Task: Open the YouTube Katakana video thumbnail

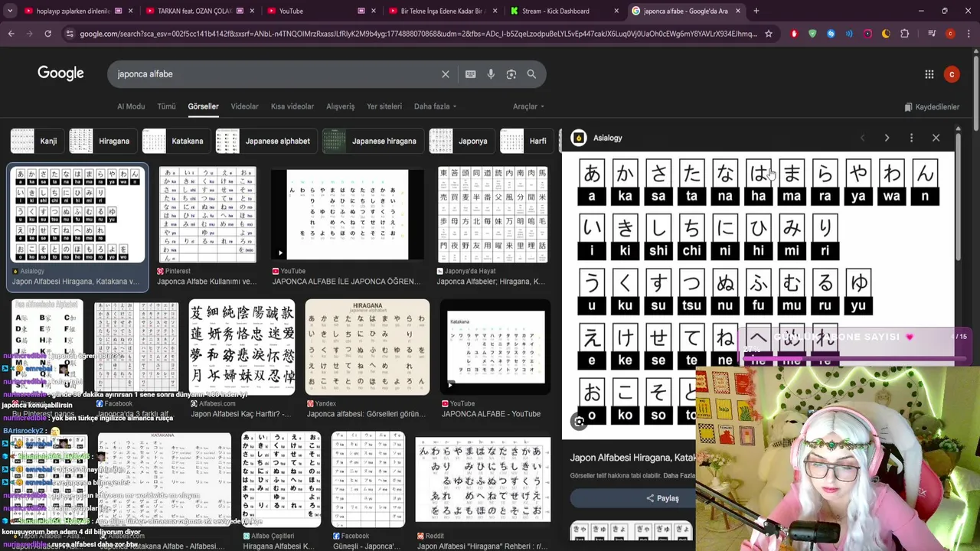Action: [x=496, y=347]
